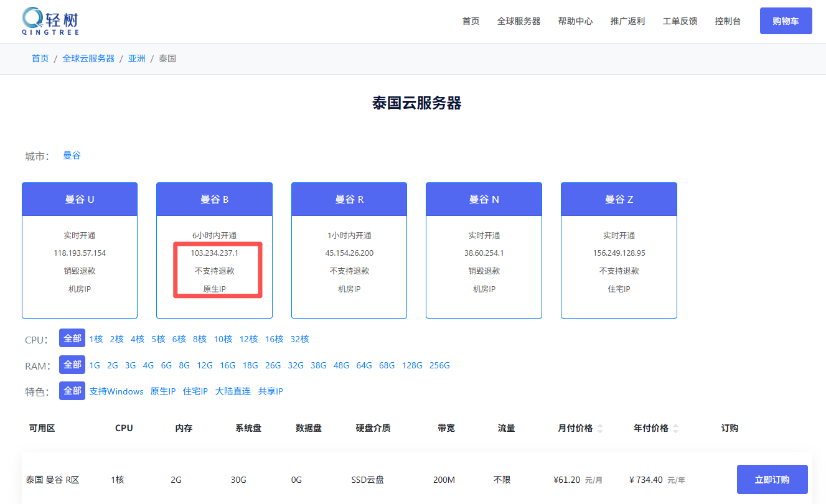Go to 帮助中心 in the navigation
This screenshot has width=826, height=504.
[575, 21]
